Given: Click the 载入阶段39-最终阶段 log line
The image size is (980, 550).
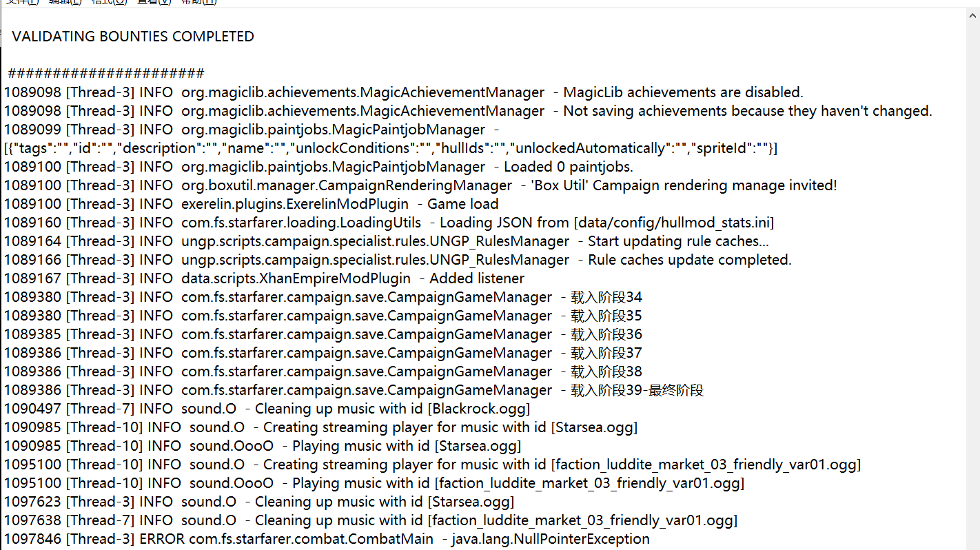Looking at the screenshot, I should 354,390.
